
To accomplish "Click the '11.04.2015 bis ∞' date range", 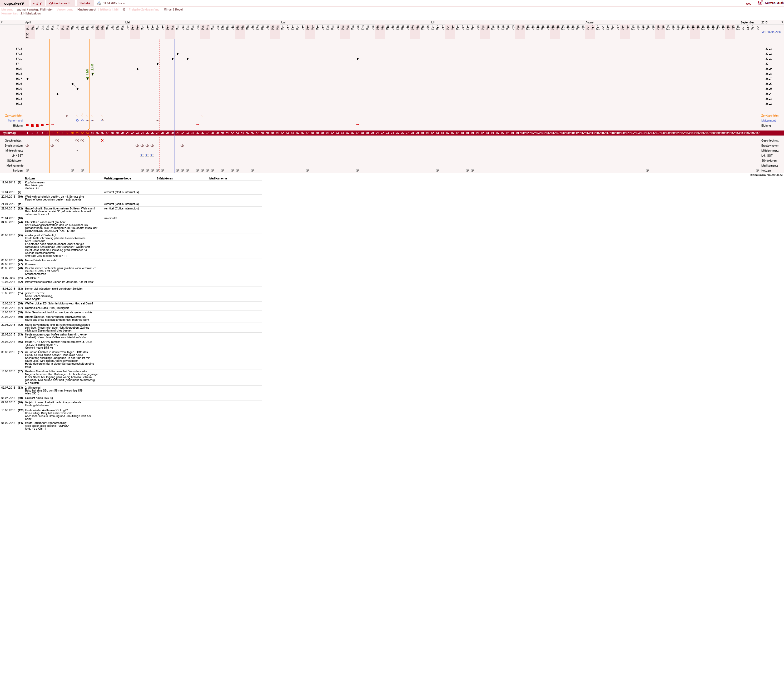I will [114, 3].
